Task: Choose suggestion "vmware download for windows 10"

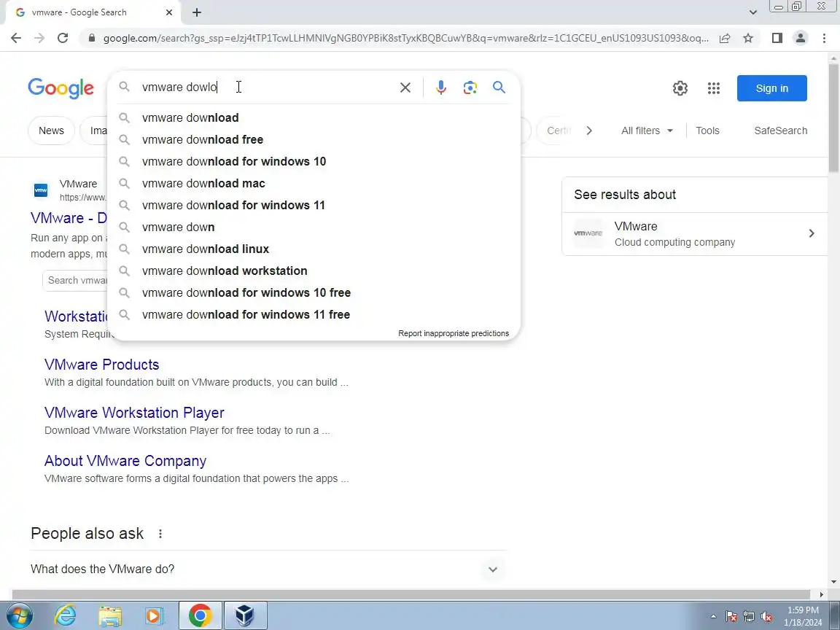Action: (x=314, y=162)
